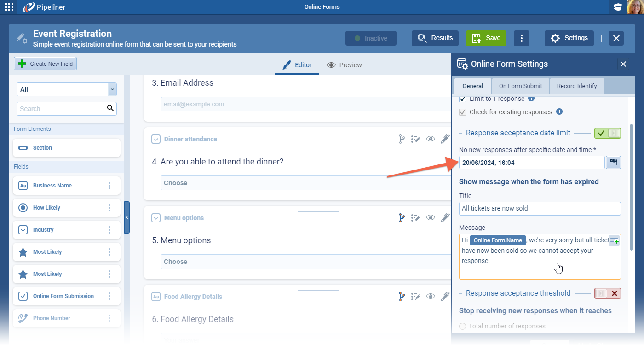Click the green Save button
This screenshot has width=644, height=345.
point(486,38)
